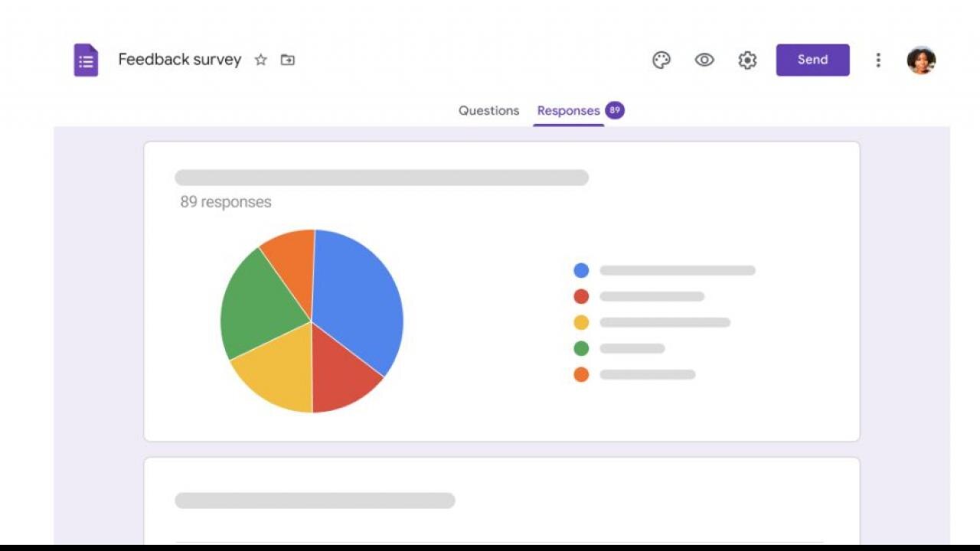Click the Feedback survey title
980x551 pixels.
(x=180, y=60)
